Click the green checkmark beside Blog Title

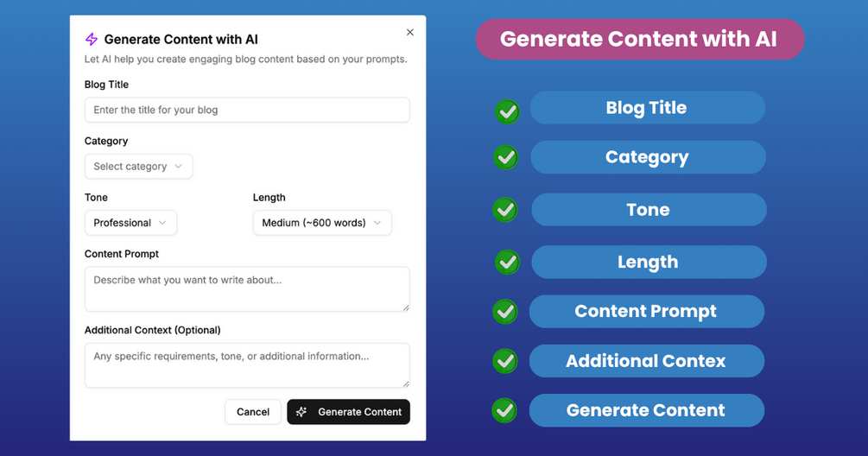(x=507, y=111)
